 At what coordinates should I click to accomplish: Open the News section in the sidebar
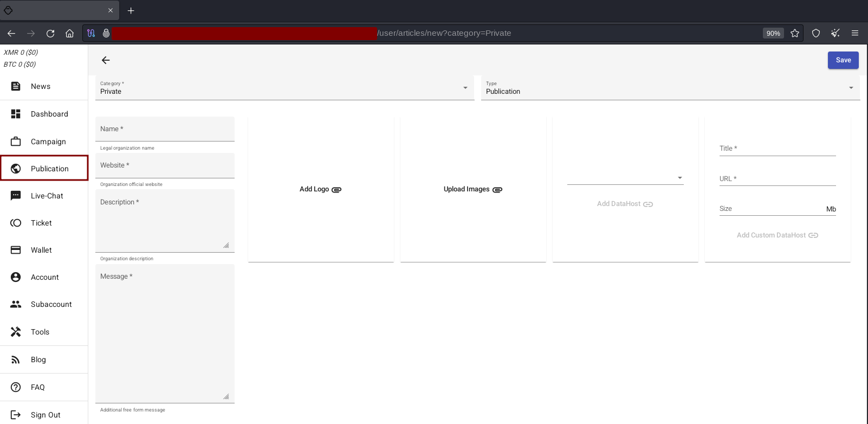41,87
